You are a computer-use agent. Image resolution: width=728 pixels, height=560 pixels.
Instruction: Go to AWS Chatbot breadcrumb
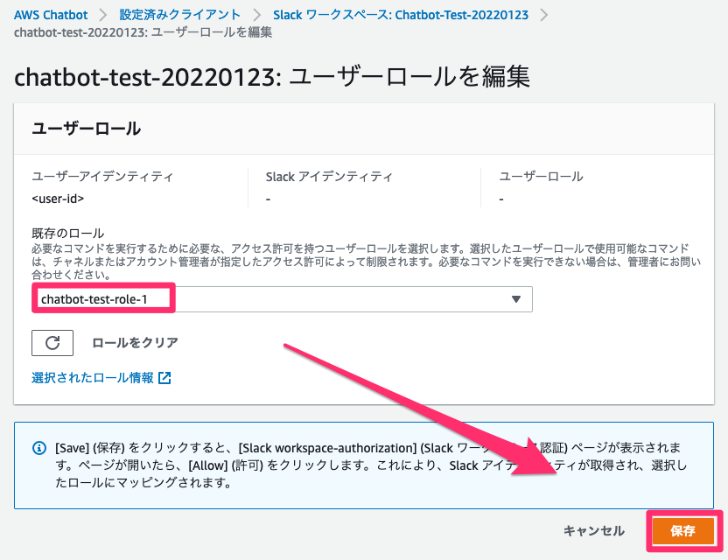click(51, 15)
